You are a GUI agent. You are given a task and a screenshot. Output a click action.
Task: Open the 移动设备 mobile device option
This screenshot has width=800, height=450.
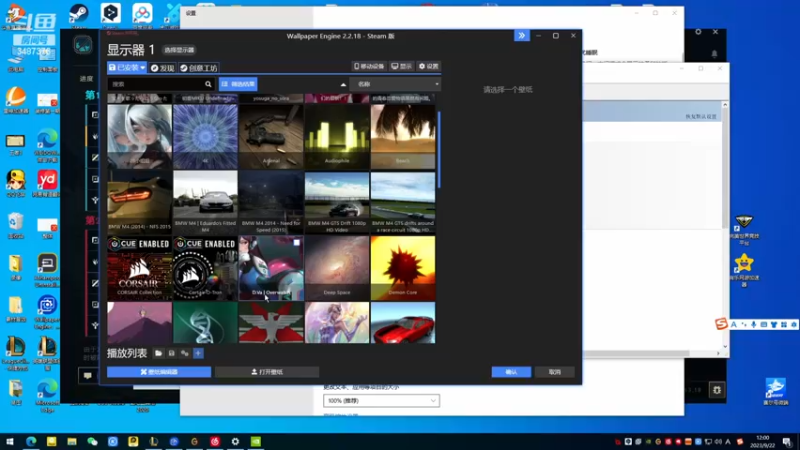[x=369, y=66]
